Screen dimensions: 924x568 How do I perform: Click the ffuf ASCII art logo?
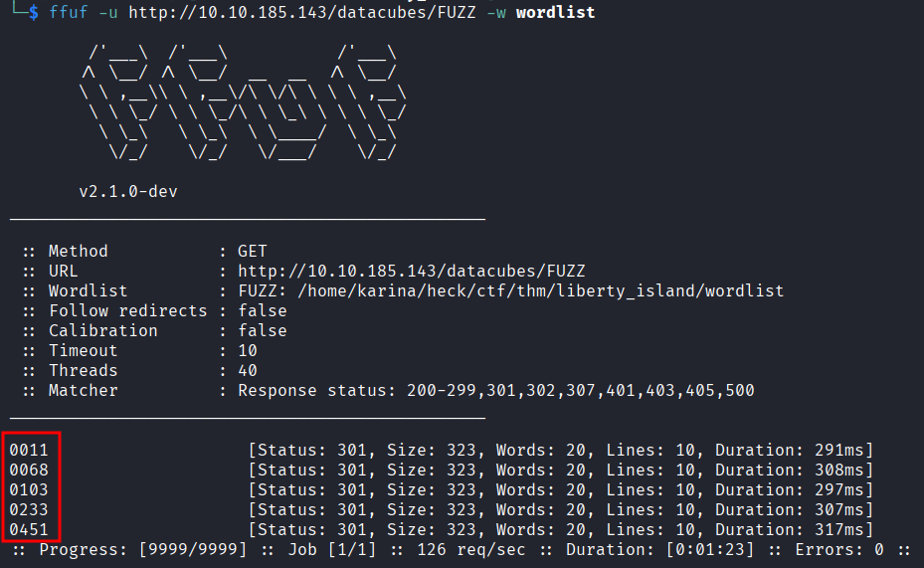click(243, 103)
